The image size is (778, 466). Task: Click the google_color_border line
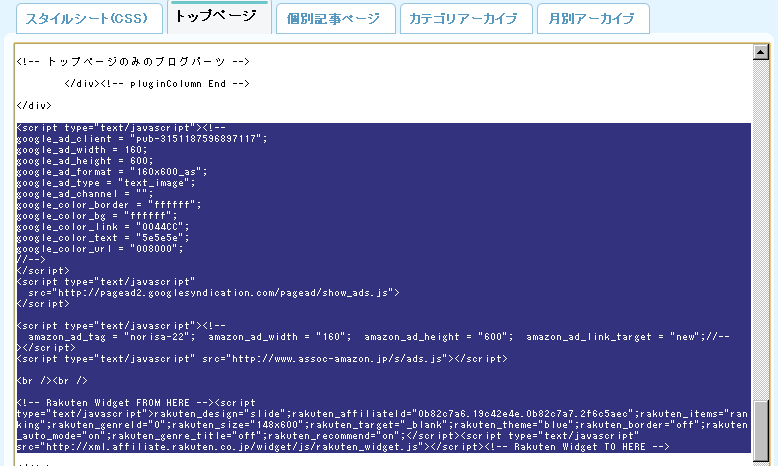click(x=109, y=205)
